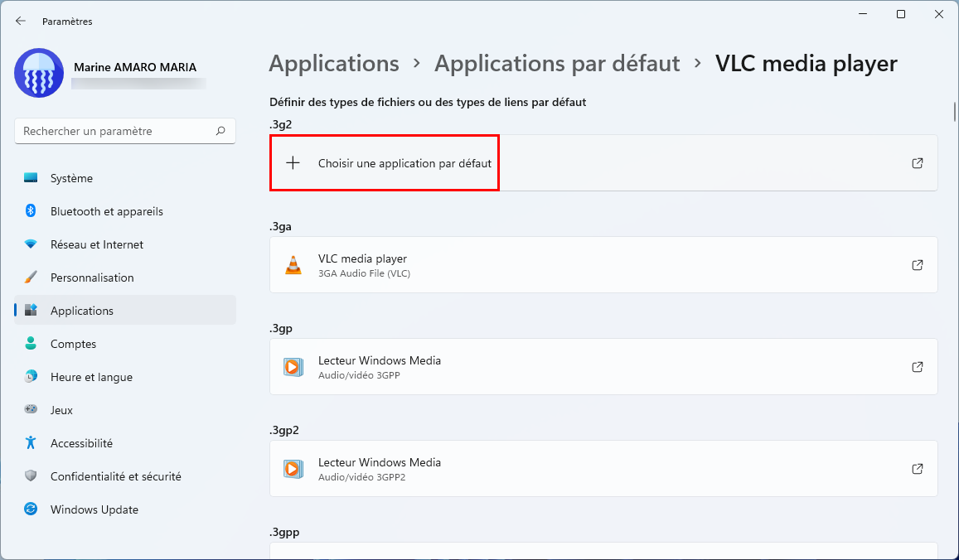Open Heure et langue settings
This screenshot has height=560, width=959.
coord(125,377)
